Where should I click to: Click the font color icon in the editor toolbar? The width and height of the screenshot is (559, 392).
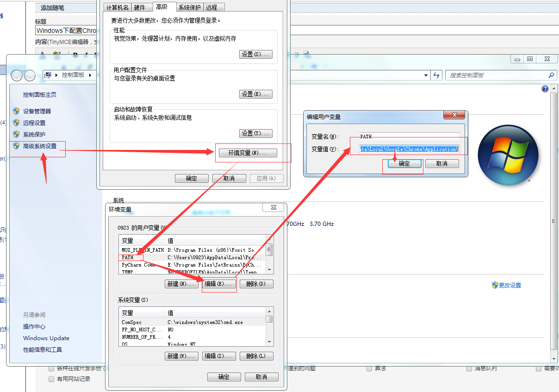(42, 52)
